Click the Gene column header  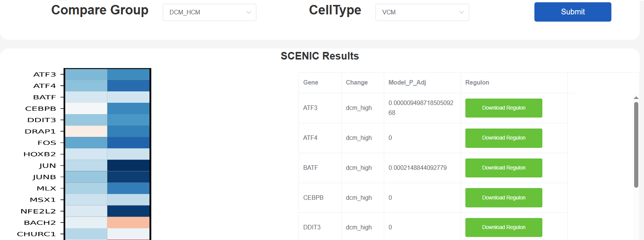311,83
